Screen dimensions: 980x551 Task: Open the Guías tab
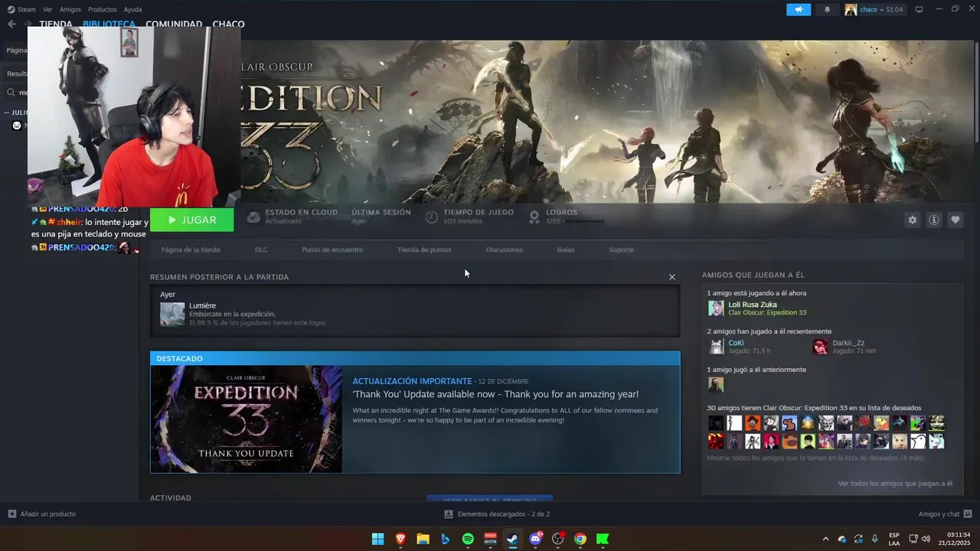pyautogui.click(x=566, y=249)
